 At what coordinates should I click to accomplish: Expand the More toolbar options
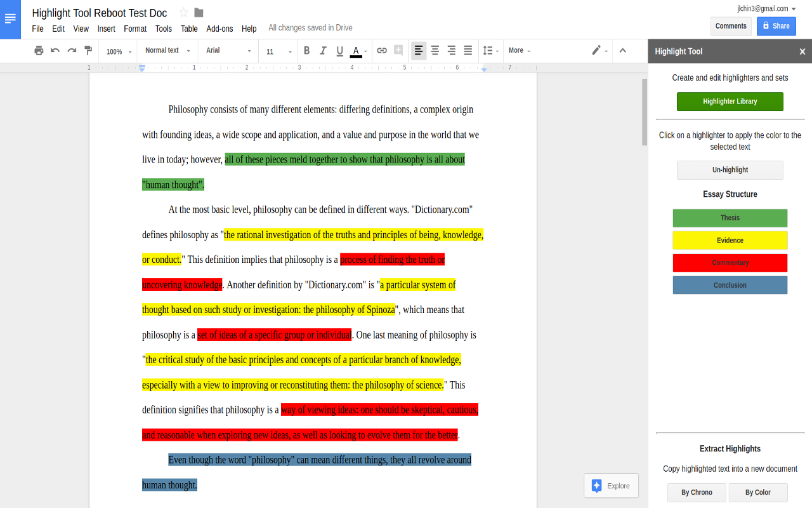pos(519,50)
